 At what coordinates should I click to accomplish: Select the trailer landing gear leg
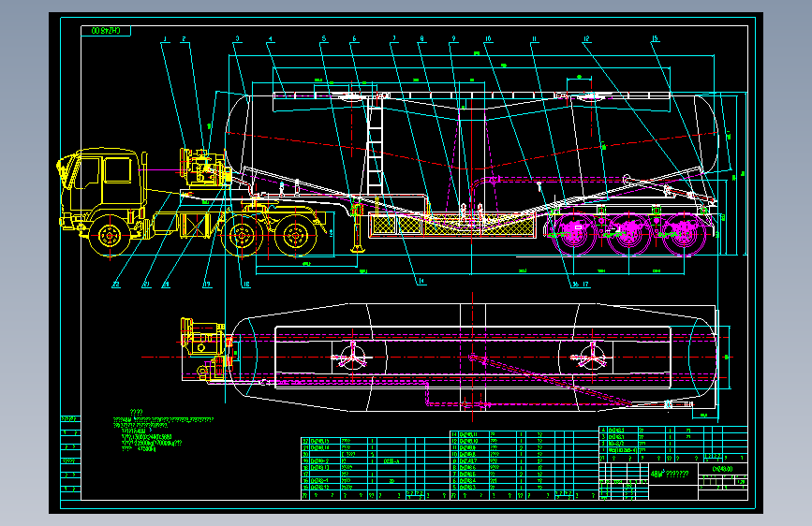(x=356, y=227)
